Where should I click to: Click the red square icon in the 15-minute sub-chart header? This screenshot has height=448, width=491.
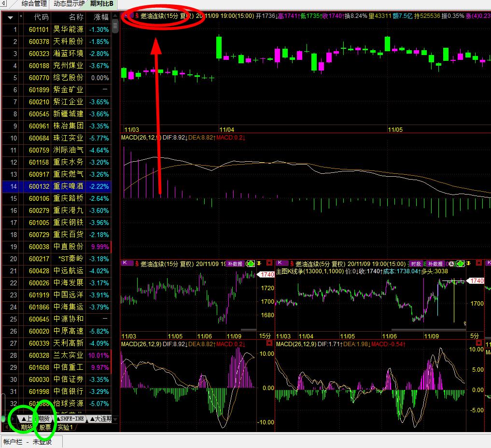(269, 264)
